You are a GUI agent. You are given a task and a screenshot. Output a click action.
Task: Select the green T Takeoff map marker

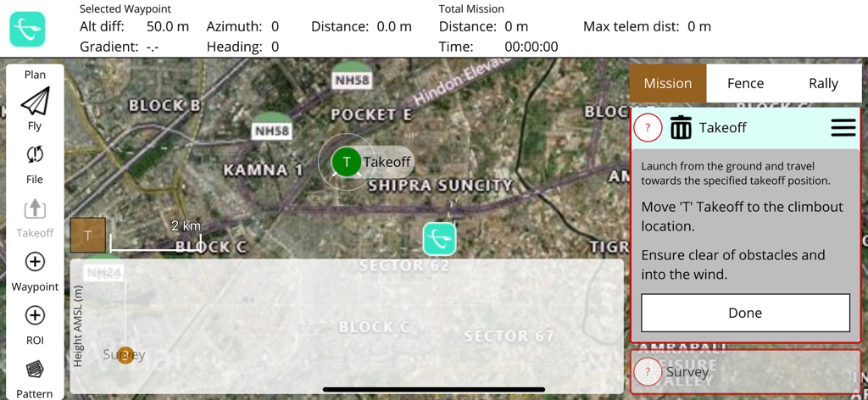[347, 162]
